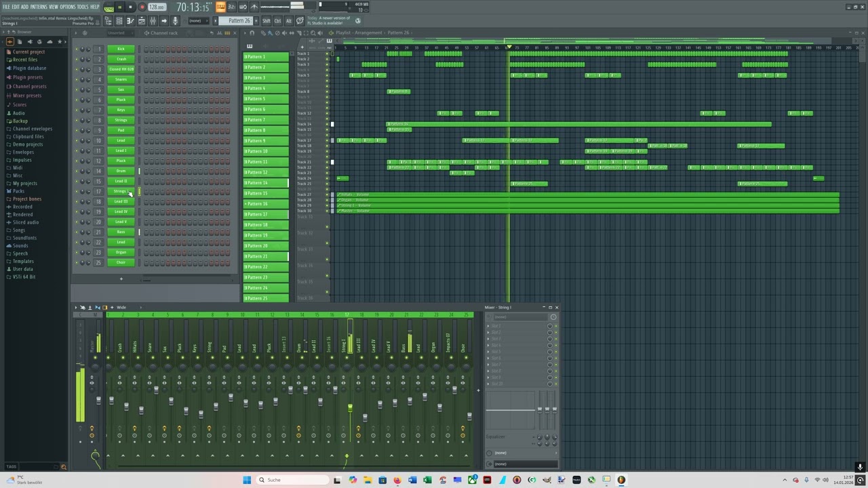Click the orange typing keyboard to piano icon

[x=220, y=7]
